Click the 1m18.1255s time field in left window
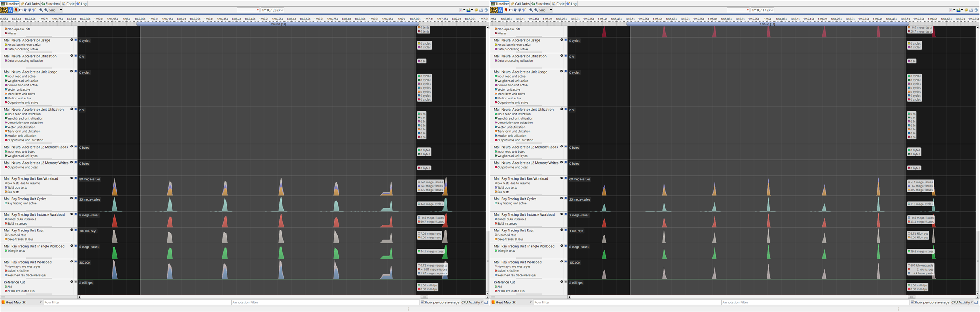The height and width of the screenshot is (312, 980). [x=272, y=10]
